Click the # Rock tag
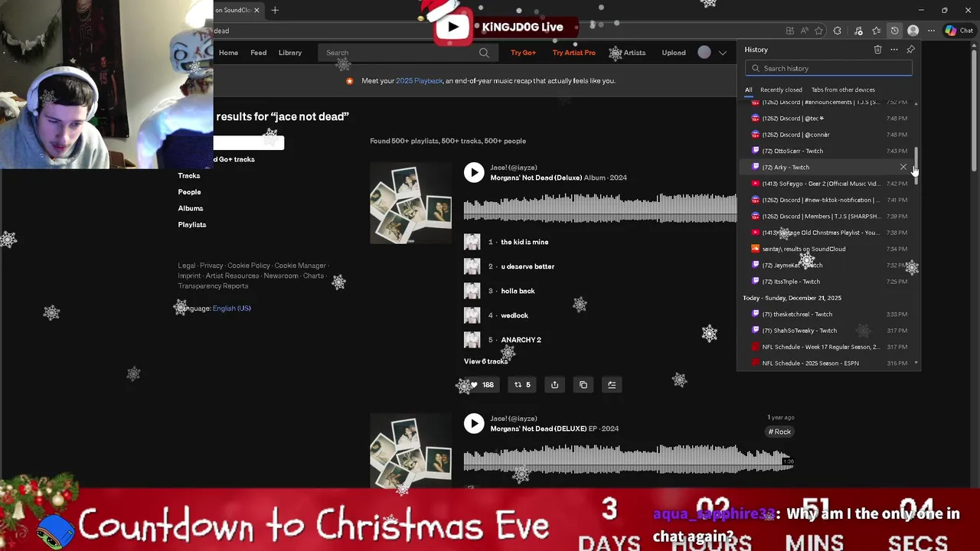 [780, 432]
